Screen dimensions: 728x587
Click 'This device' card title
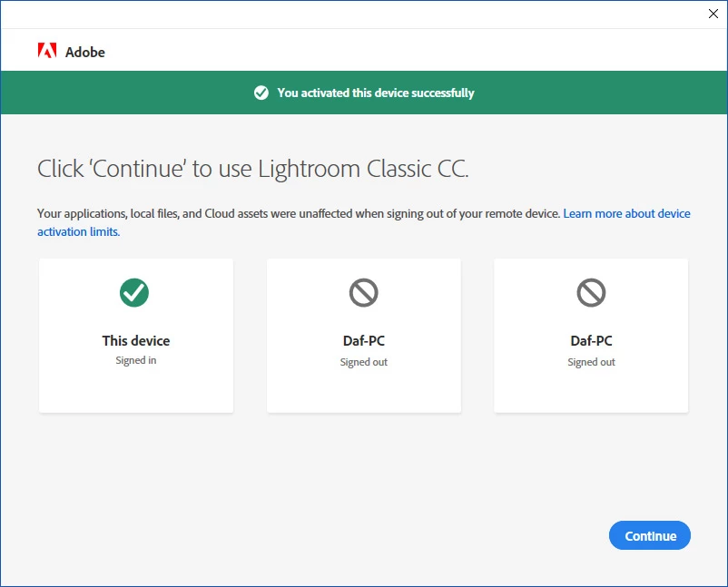click(136, 340)
